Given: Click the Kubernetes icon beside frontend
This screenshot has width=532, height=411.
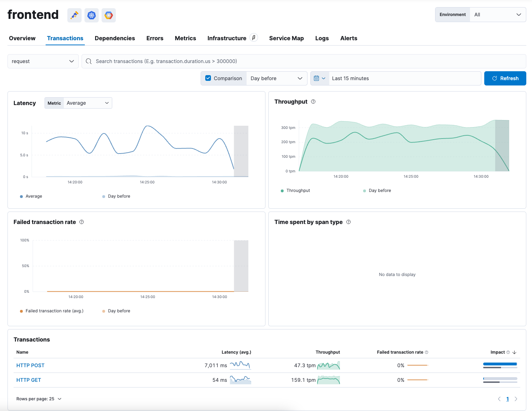Looking at the screenshot, I should pyautogui.click(x=92, y=15).
